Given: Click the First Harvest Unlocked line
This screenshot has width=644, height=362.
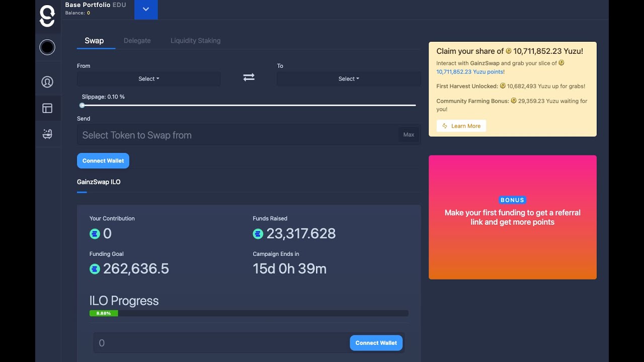Looking at the screenshot, I should pos(511,86).
